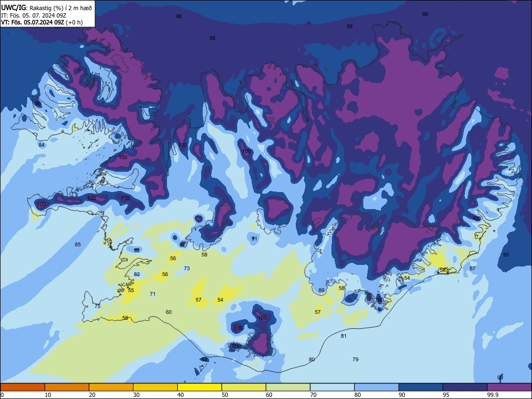This screenshot has height=399, width=532.
Task: Select the amber 30–40 legend swatch
Action: (x=155, y=387)
